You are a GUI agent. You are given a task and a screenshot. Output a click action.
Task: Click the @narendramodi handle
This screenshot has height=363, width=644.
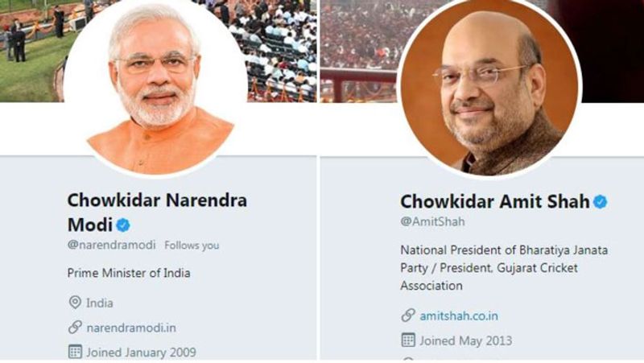tap(111, 245)
